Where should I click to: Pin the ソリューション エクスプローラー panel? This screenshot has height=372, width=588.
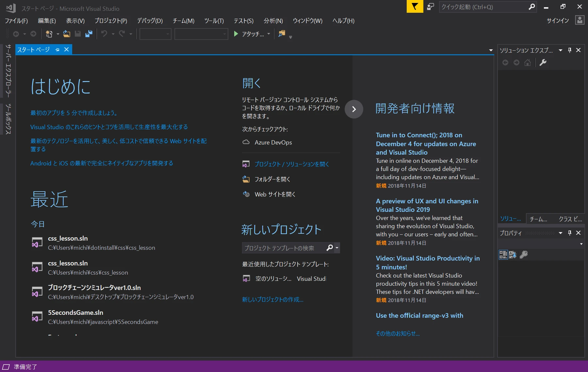(x=570, y=50)
